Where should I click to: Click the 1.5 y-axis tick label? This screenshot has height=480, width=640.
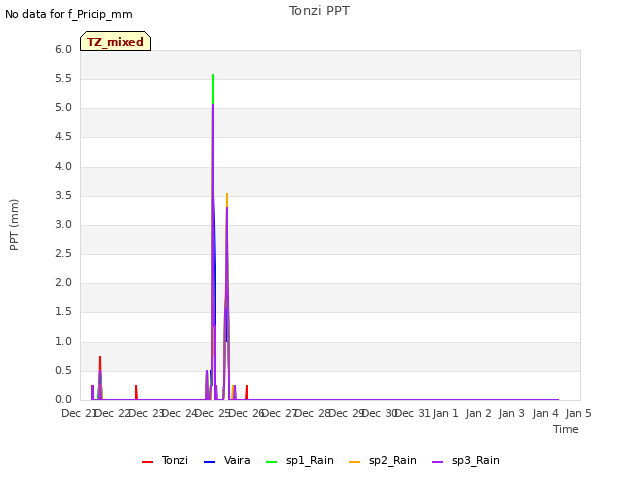[x=63, y=312]
